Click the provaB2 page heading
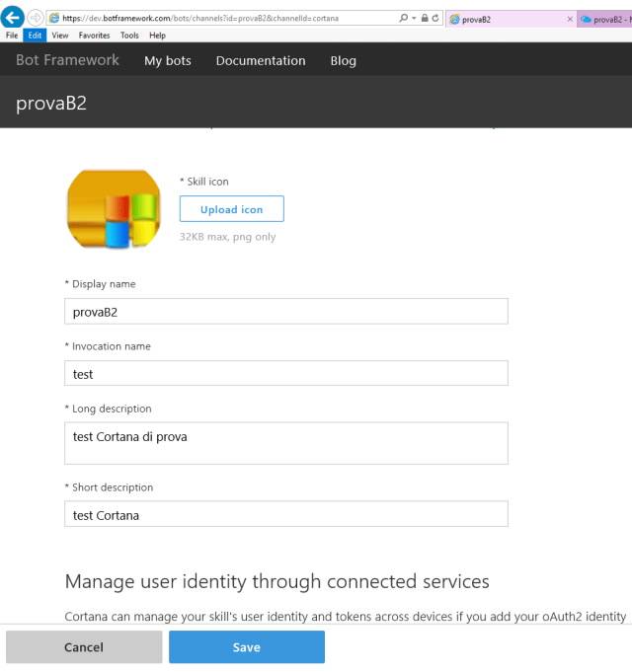 tap(51, 104)
